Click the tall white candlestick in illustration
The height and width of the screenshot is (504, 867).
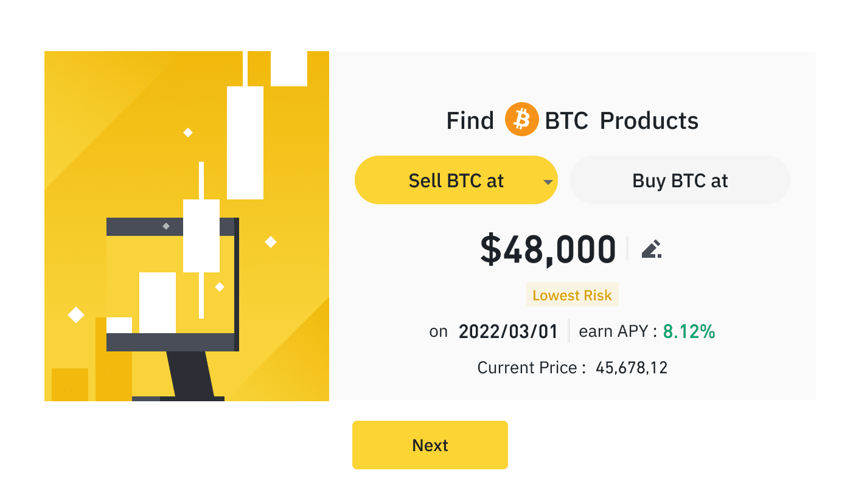coord(245,142)
